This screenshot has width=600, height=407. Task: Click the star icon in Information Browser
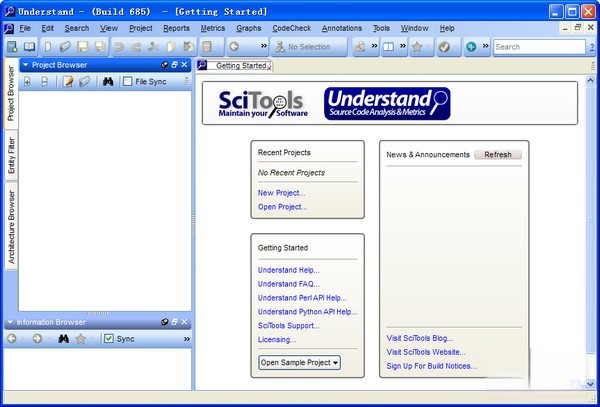(x=81, y=339)
